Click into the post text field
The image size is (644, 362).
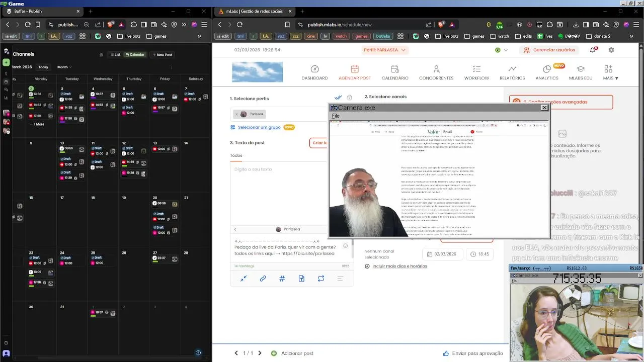[x=279, y=194]
